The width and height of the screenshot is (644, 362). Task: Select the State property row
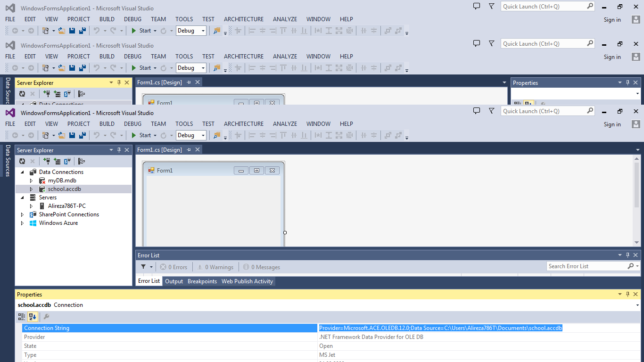point(331,346)
